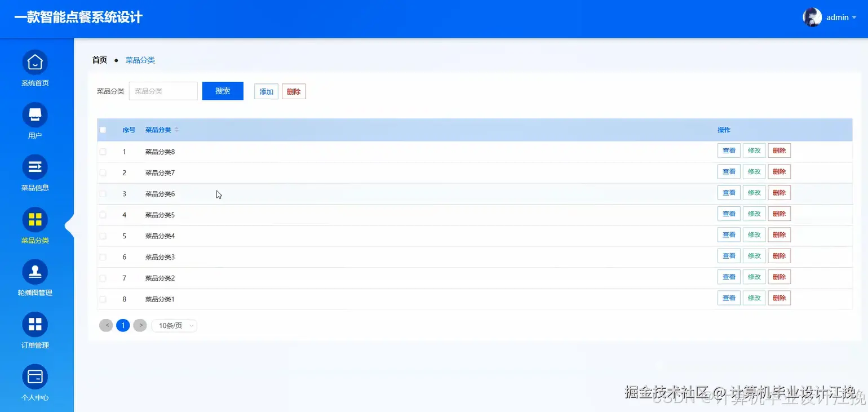The width and height of the screenshot is (868, 412).
Task: Check the box for 菜品分类4 row
Action: tap(103, 236)
